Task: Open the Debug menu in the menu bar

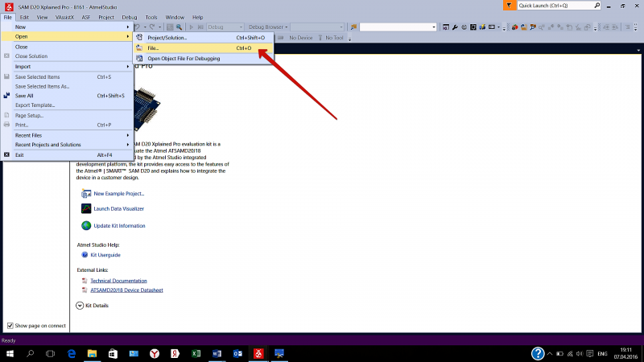Action: [130, 17]
